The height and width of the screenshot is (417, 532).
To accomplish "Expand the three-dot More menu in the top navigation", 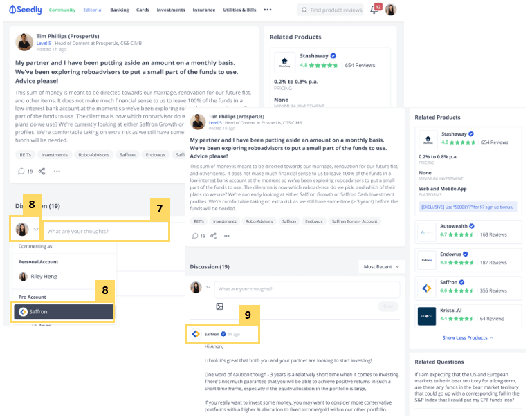I will [268, 10].
